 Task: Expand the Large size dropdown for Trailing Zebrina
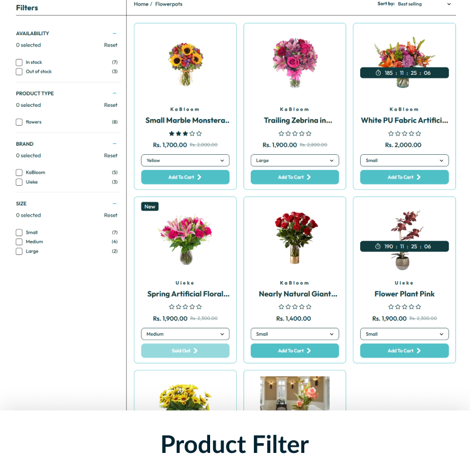pyautogui.click(x=295, y=160)
